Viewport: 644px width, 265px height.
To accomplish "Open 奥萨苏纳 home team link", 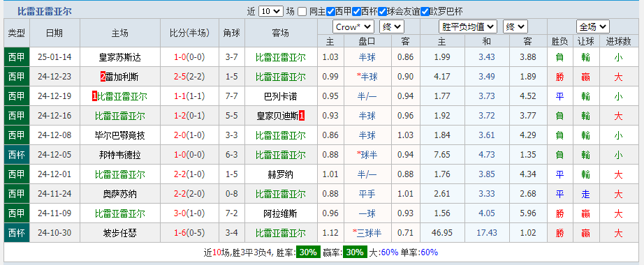I will 120,194.
